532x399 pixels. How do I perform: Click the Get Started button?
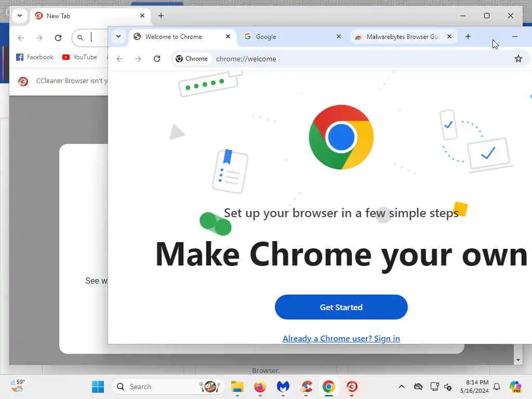(x=341, y=307)
